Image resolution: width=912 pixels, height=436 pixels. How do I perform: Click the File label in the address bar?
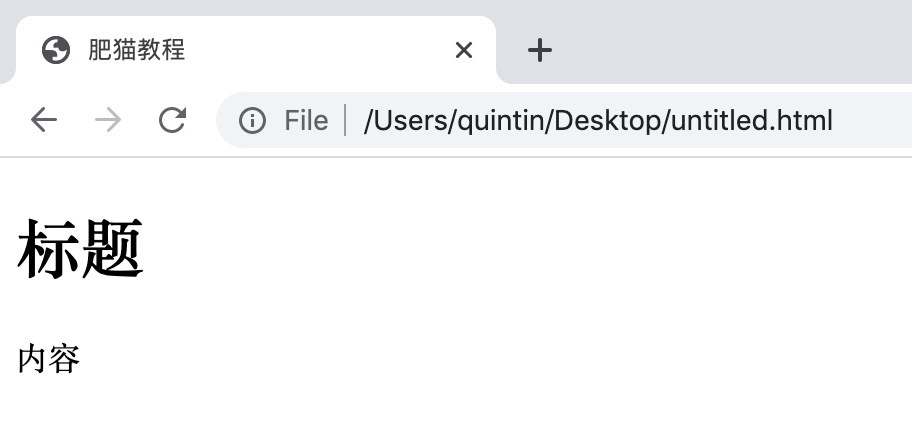click(306, 121)
